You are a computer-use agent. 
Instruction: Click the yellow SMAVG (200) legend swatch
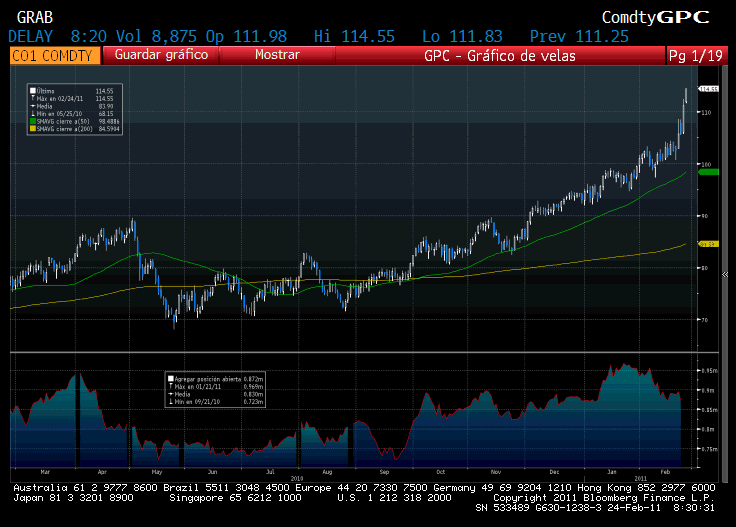pos(33,129)
